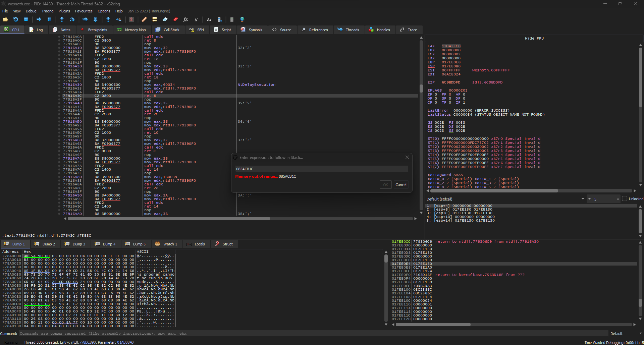
Task: Click the greyed OK button in the dialog
Action: pyautogui.click(x=385, y=185)
